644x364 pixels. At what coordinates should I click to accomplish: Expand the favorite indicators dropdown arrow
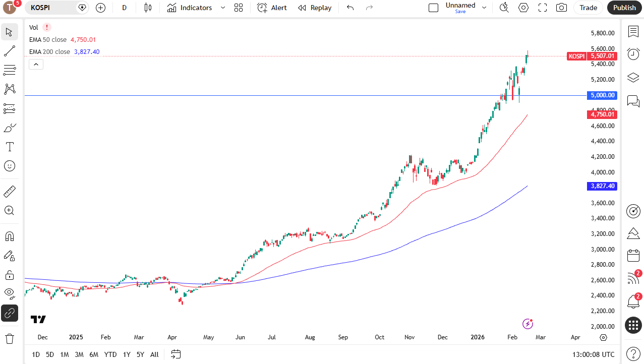point(223,8)
